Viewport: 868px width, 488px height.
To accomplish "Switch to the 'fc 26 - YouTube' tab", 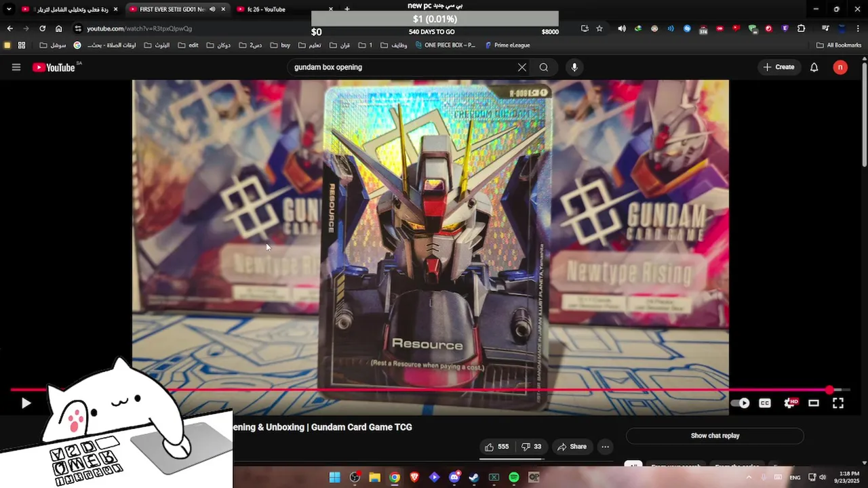I will coord(285,9).
